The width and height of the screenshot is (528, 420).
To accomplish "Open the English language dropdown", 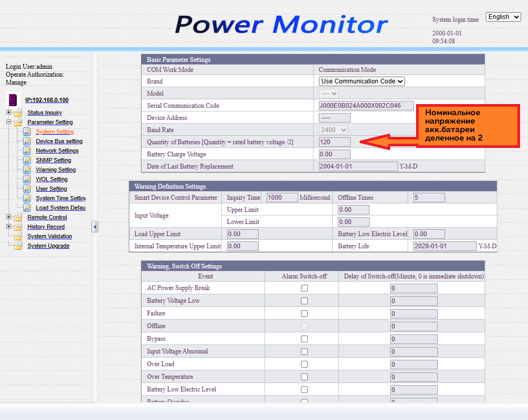I will pyautogui.click(x=504, y=17).
